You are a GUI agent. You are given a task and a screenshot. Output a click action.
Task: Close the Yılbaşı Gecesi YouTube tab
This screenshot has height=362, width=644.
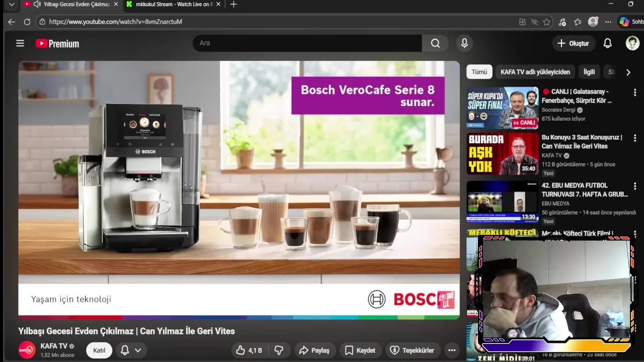pyautogui.click(x=116, y=5)
